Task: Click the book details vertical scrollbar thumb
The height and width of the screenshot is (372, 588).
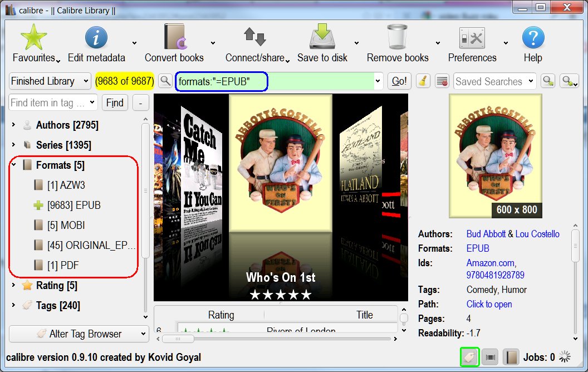Action: click(x=575, y=246)
